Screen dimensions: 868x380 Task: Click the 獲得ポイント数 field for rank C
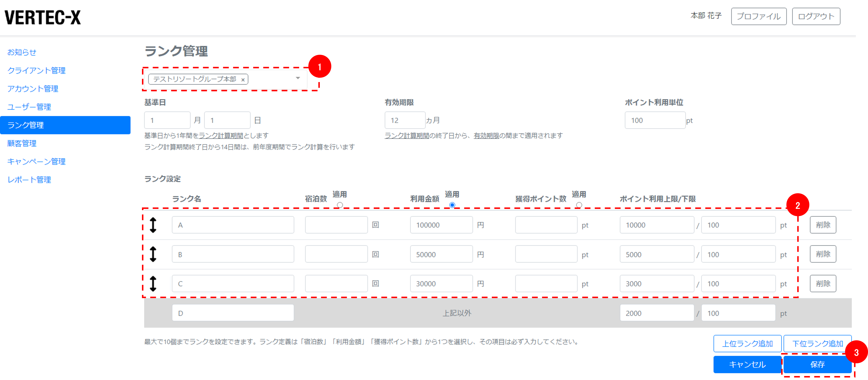pos(546,283)
